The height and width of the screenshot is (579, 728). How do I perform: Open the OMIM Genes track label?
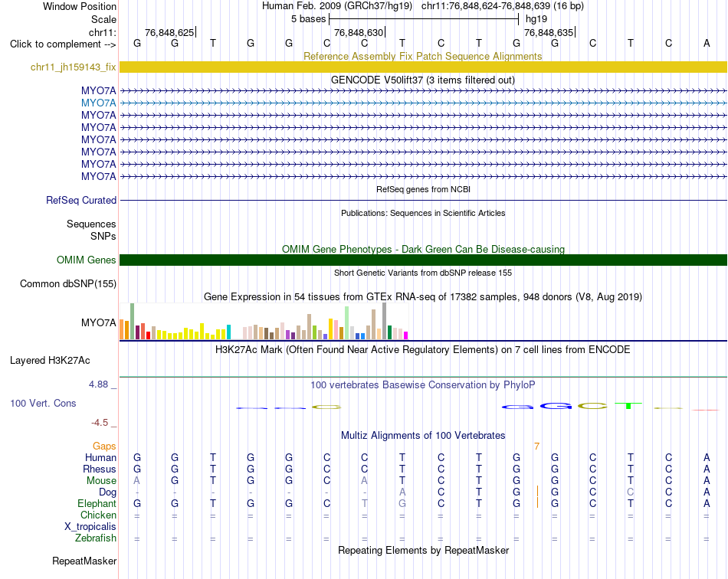(x=86, y=260)
